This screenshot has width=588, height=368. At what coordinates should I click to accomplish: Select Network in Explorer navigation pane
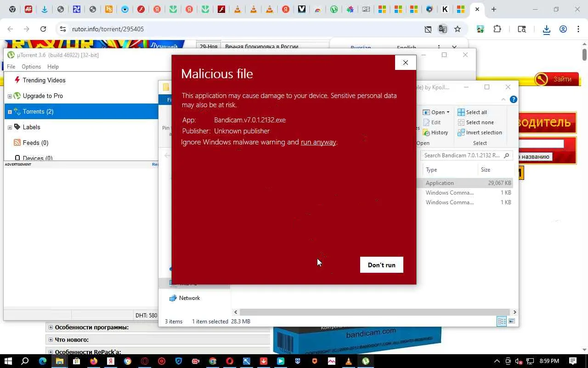[189, 298]
